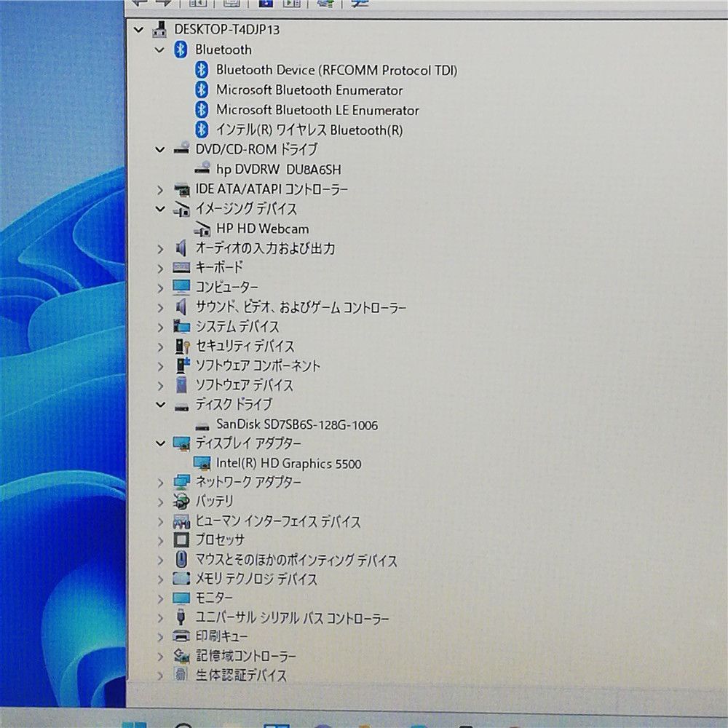Click the hp DVDRW DU8A6SH device icon

[x=202, y=168]
